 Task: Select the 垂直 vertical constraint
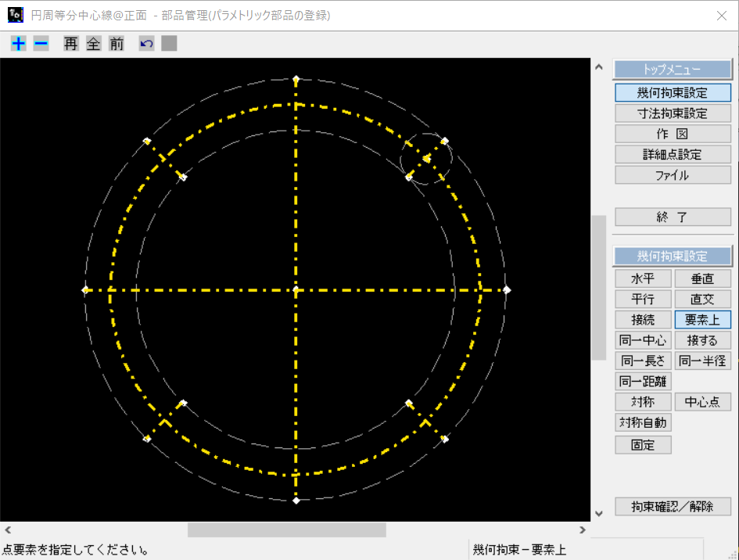703,278
